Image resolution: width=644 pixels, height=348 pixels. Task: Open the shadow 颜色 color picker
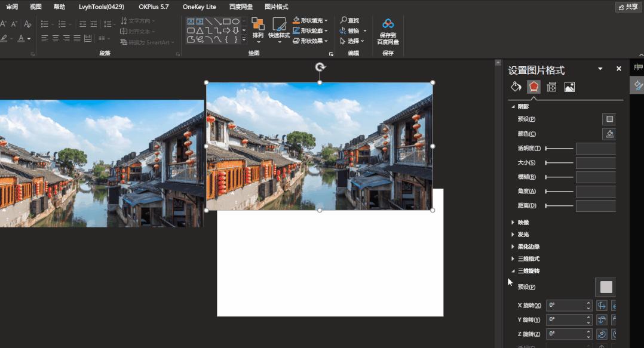609,134
